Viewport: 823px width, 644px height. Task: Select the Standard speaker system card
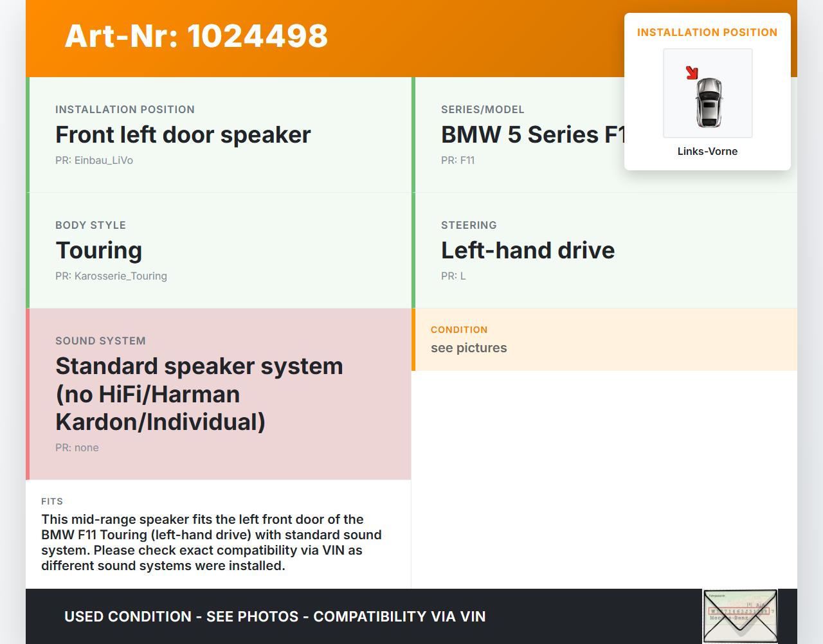point(219,394)
